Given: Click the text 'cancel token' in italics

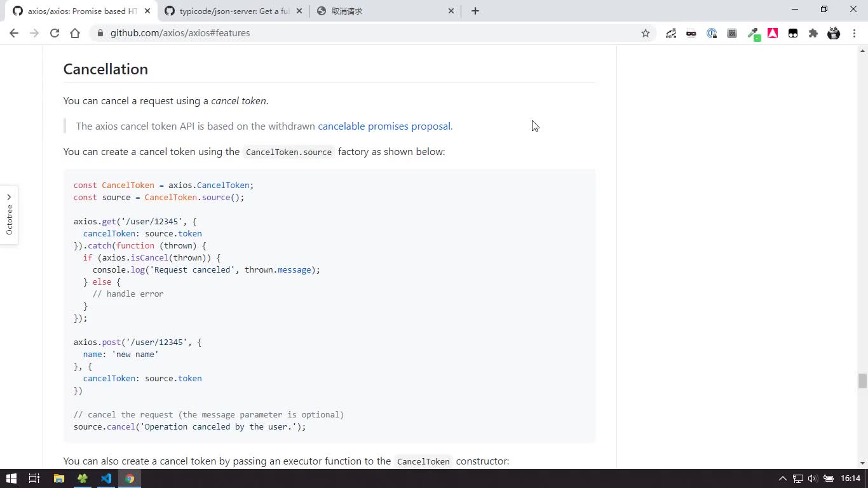Looking at the screenshot, I should [x=238, y=101].
